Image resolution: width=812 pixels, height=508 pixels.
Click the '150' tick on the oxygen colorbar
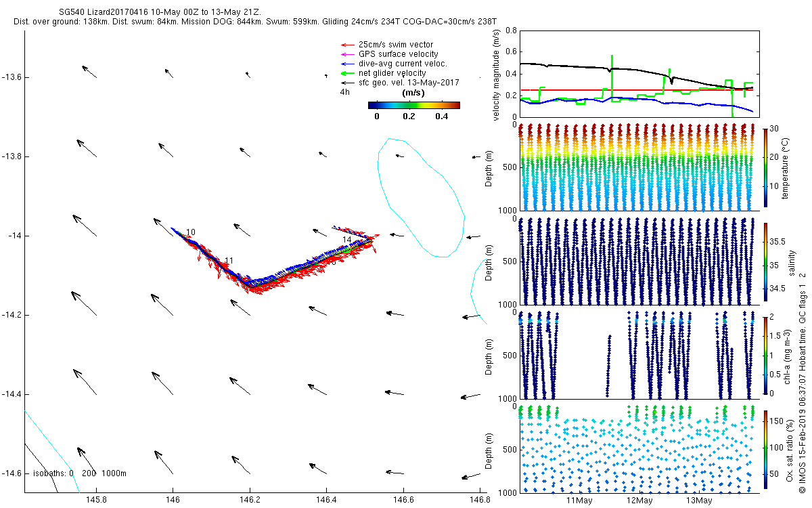[777, 421]
